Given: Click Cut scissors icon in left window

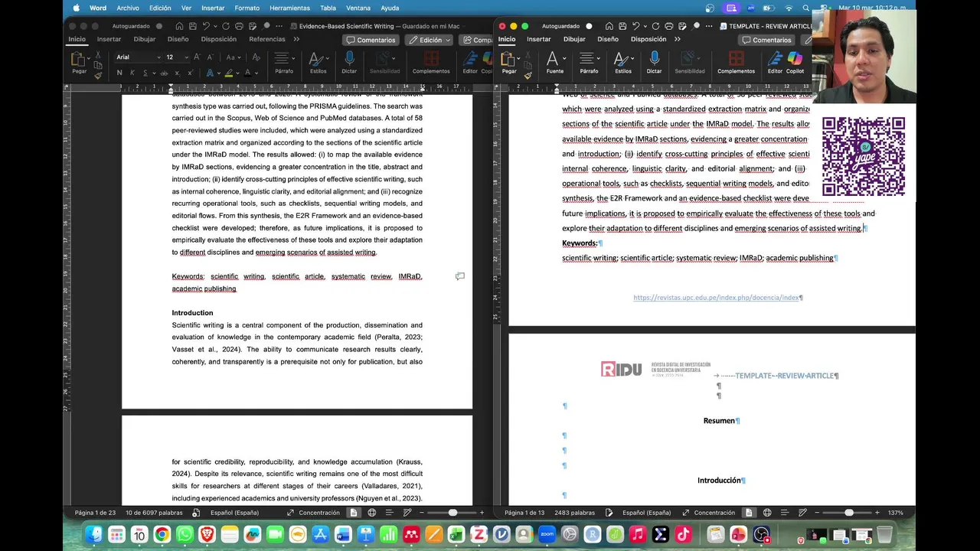Looking at the screenshot, I should (x=98, y=55).
